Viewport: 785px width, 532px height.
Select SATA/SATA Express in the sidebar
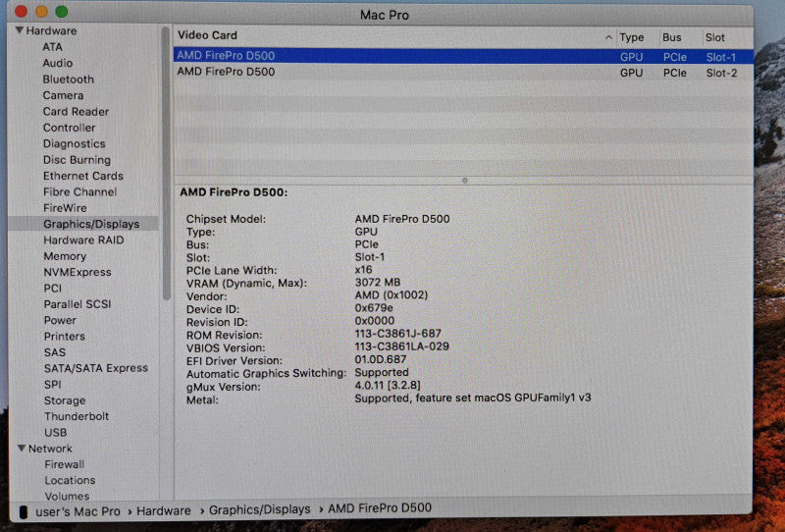coord(96,368)
